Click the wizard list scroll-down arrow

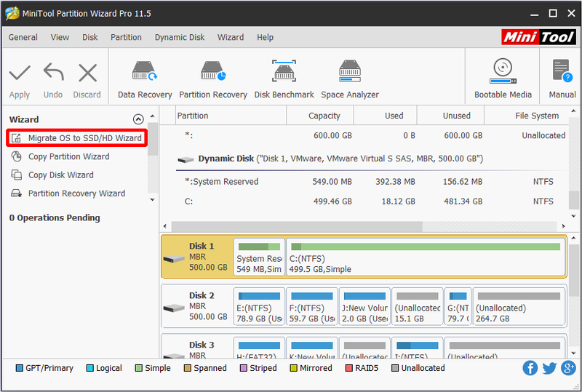tap(152, 200)
